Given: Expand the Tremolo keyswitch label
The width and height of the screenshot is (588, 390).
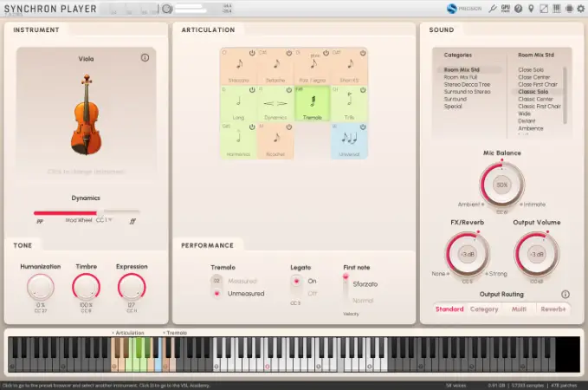Looking at the screenshot, I should [x=176, y=332].
